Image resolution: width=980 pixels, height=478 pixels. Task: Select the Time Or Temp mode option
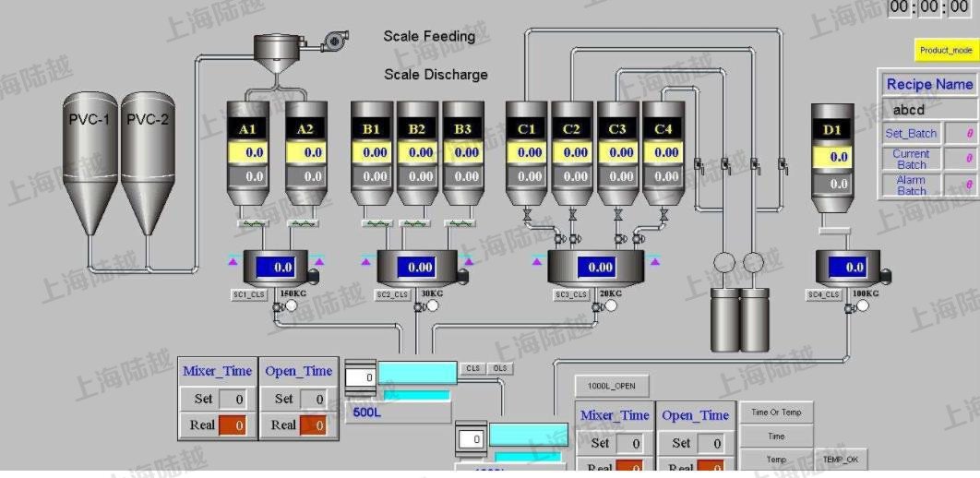(776, 412)
